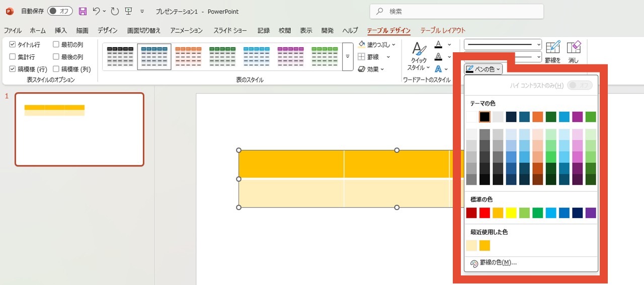Enable the 最初の列 first column checkbox

56,45
